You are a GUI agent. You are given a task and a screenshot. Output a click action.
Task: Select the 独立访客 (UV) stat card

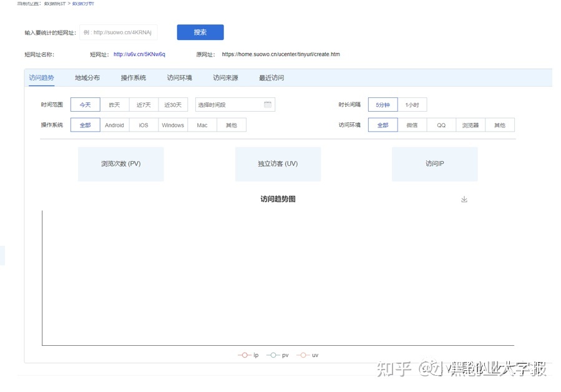[x=278, y=164]
